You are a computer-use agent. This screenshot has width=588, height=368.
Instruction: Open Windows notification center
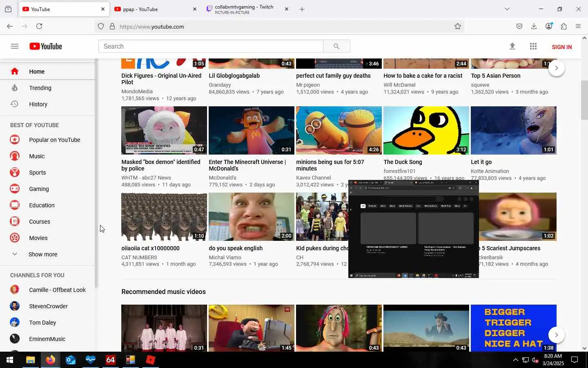tap(575, 360)
